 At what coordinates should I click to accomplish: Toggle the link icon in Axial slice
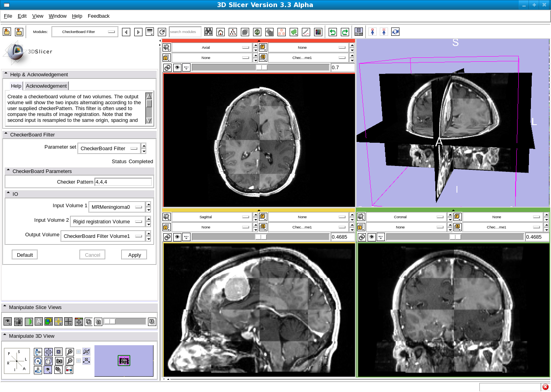pos(167,68)
